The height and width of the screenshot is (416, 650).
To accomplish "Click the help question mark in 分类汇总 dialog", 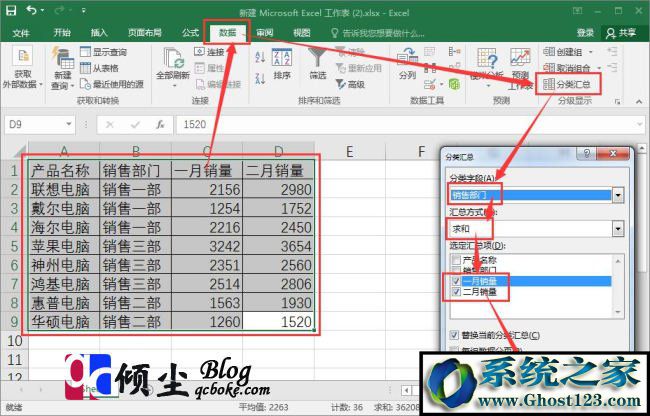I will (x=587, y=154).
